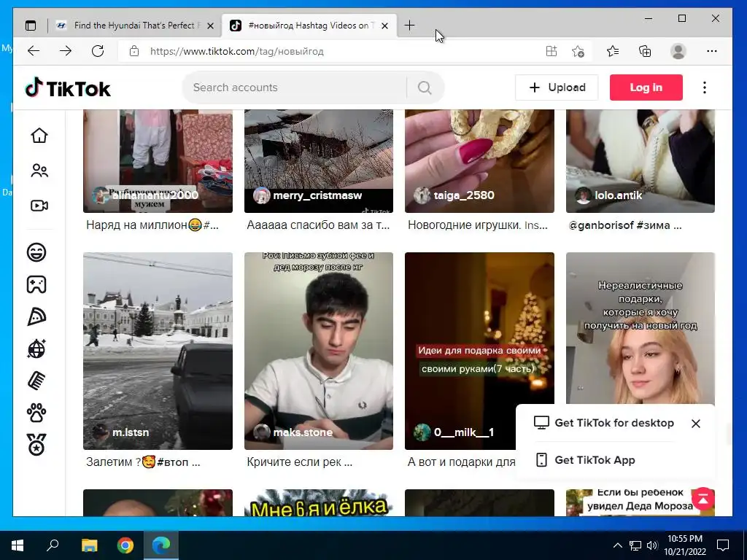Open the maks.stone video thumbnail

(x=319, y=351)
